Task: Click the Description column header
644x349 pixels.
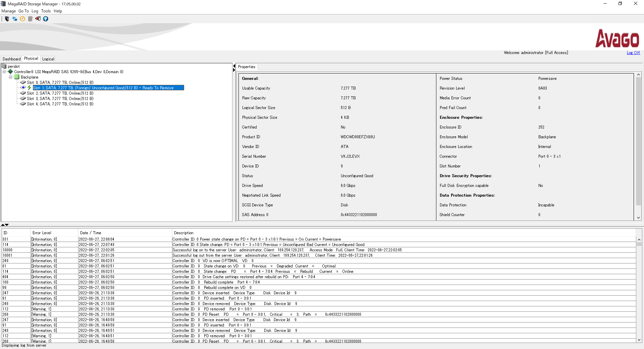Action: [404, 233]
